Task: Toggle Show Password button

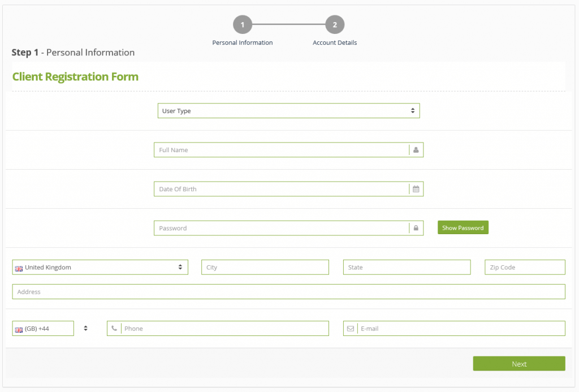Action: click(x=463, y=227)
